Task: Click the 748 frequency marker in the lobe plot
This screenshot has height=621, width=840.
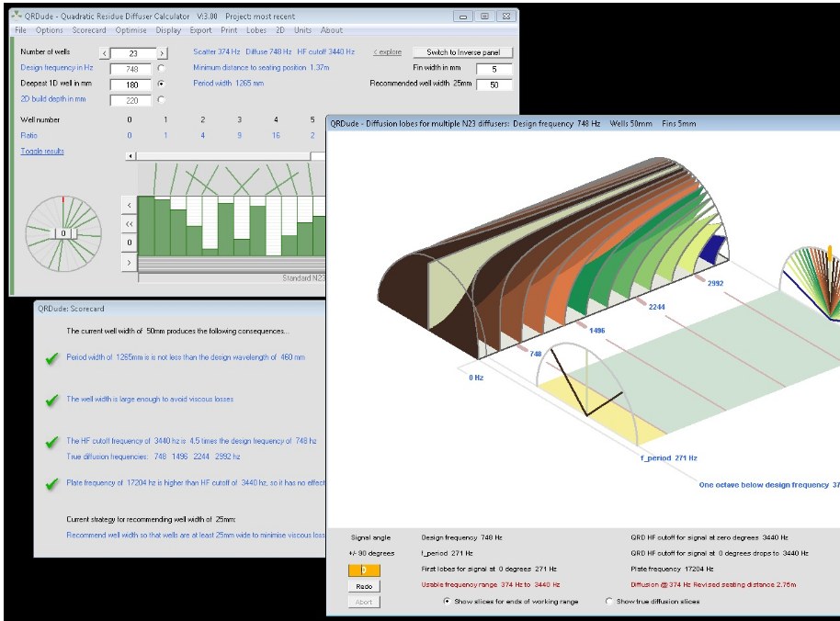Action: click(536, 354)
